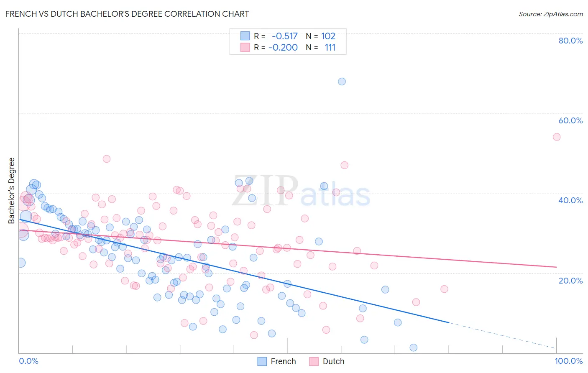Select the Dutch legend label
Image resolution: width=588 pixels, height=373 pixels.
(x=333, y=361)
